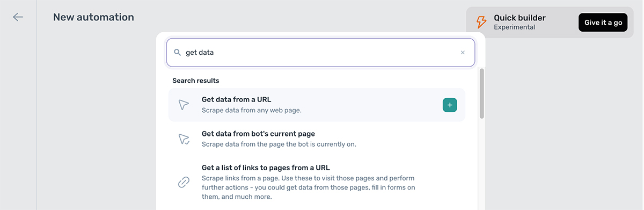Choose 'Get data from bot's current page'

(317, 139)
